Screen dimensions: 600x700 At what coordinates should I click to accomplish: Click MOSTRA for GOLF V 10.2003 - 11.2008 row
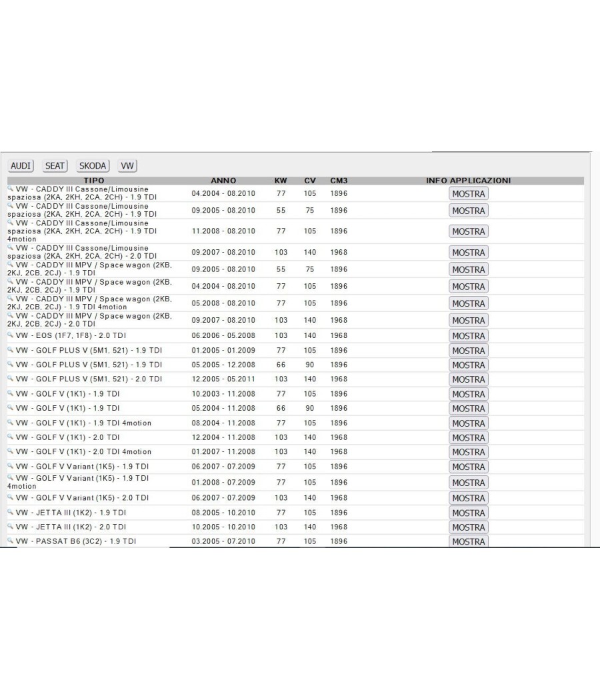(x=468, y=394)
